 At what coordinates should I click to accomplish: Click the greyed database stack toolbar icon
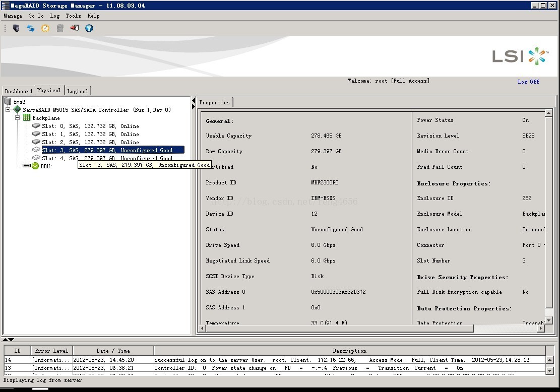(60, 28)
